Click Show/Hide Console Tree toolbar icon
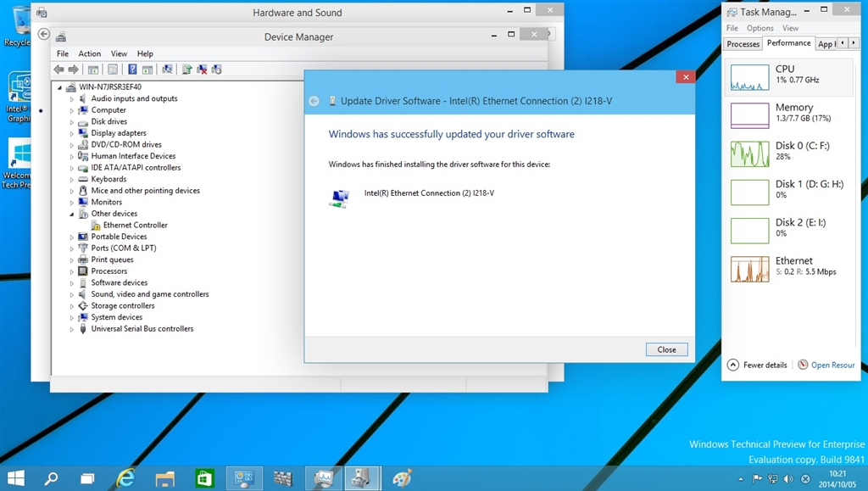Viewport: 868px width, 491px height. 93,70
